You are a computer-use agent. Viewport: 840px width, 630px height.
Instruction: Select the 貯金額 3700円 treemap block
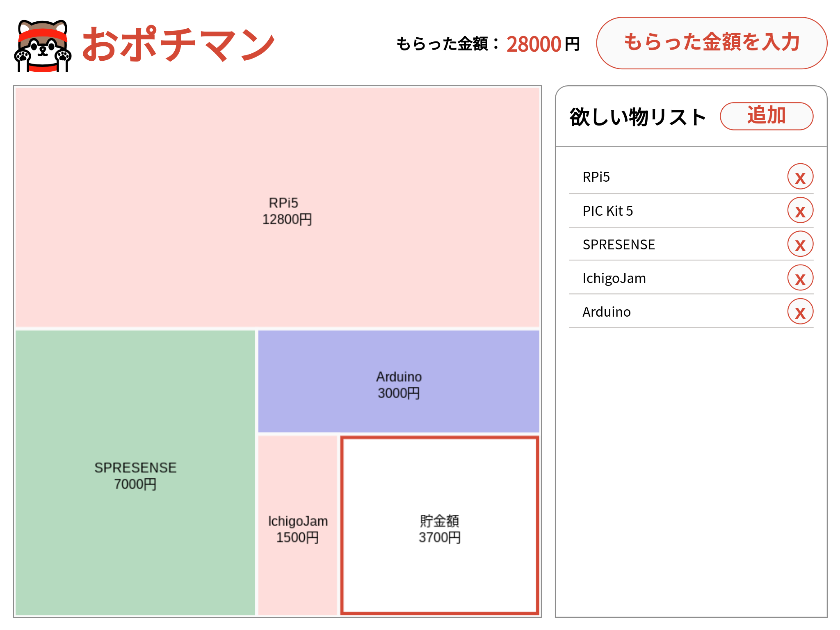pos(440,525)
